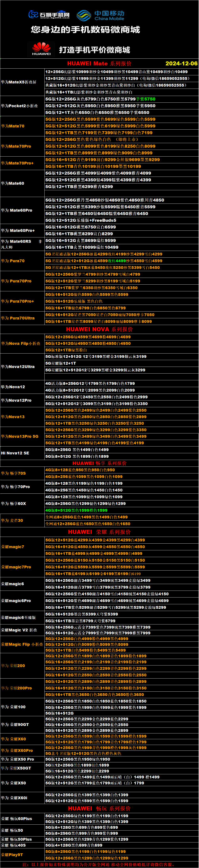Select the 荣耀Magic V2 折叠 model label

pos(19,630)
